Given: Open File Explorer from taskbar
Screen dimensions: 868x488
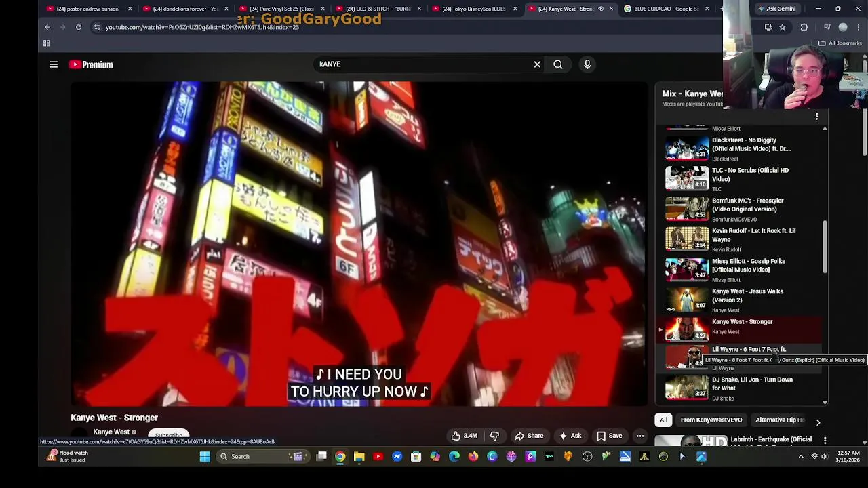Looking at the screenshot, I should pyautogui.click(x=359, y=457).
